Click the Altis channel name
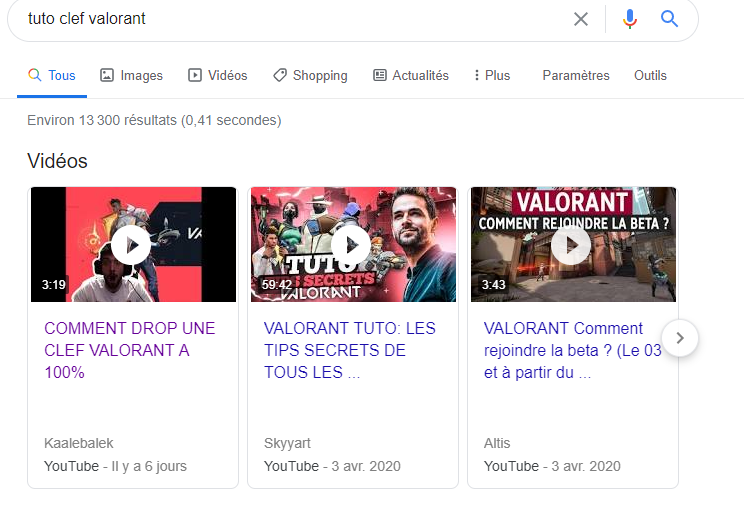Image resolution: width=744 pixels, height=511 pixels. tap(497, 443)
